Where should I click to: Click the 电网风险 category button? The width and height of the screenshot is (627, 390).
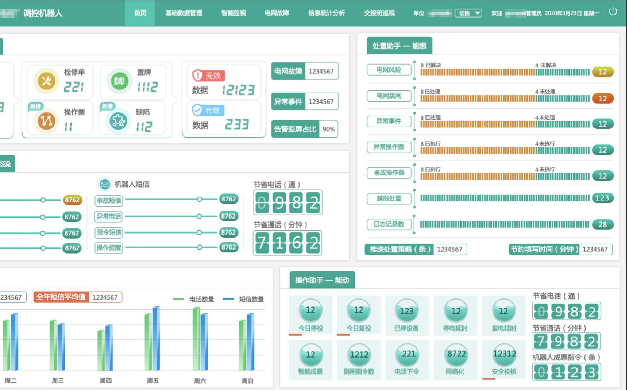[389, 70]
